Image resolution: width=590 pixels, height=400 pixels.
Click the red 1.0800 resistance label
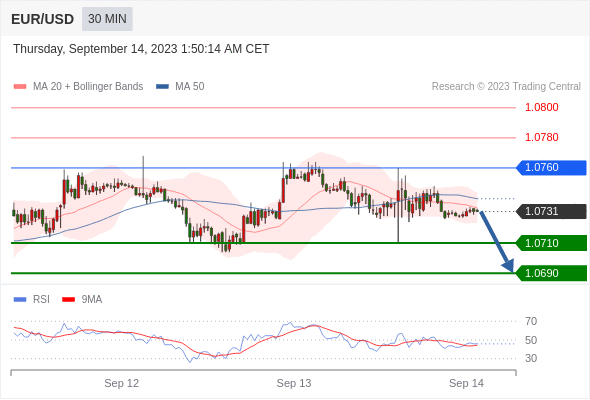[541, 108]
